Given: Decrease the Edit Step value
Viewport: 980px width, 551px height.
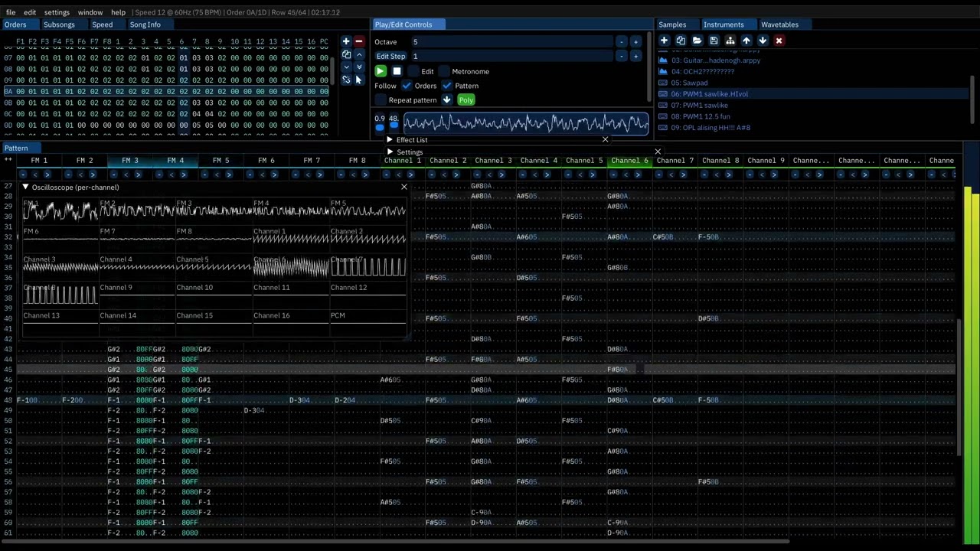Looking at the screenshot, I should pos(622,57).
